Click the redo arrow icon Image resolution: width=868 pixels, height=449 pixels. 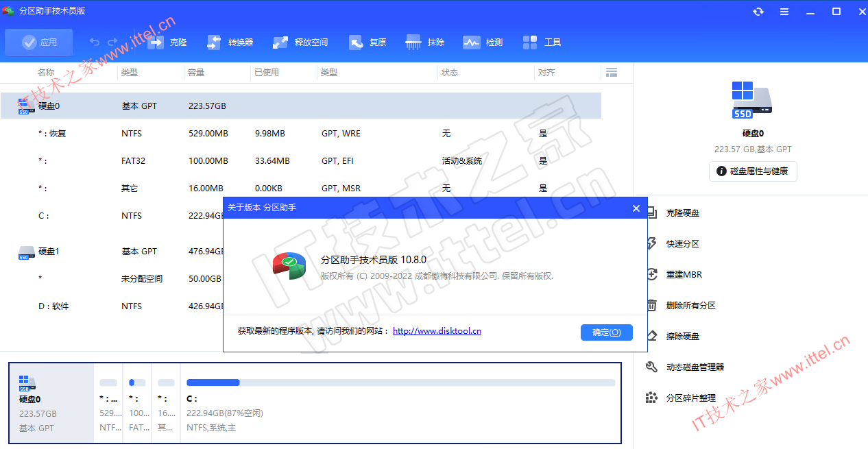point(113,43)
